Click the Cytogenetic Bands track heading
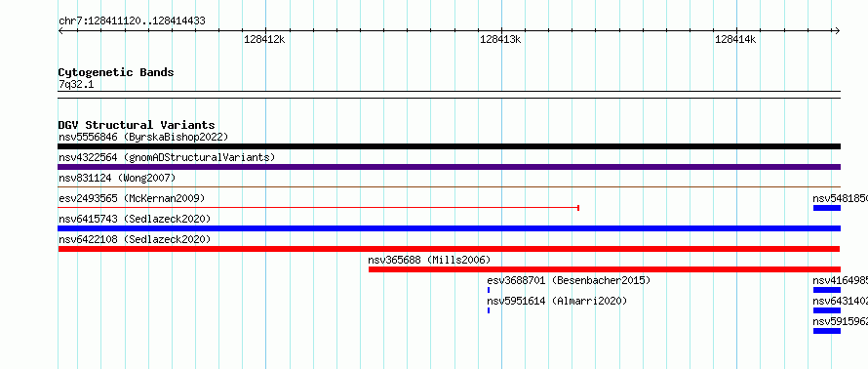Image resolution: width=868 pixels, height=369 pixels. coord(116,72)
